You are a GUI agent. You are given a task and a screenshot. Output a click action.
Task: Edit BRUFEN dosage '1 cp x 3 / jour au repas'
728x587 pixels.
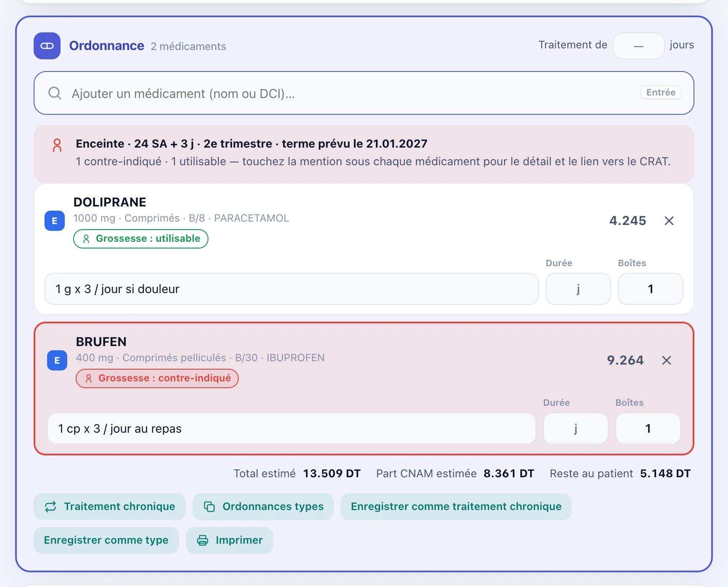click(292, 428)
